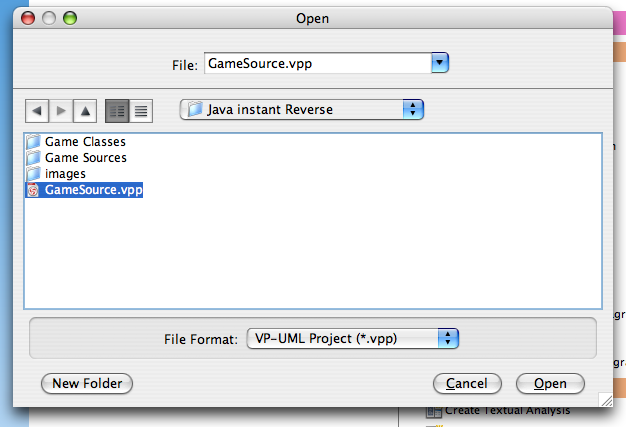Go up one folder level with up arrow
Viewport: 626px width, 427px height.
click(85, 111)
